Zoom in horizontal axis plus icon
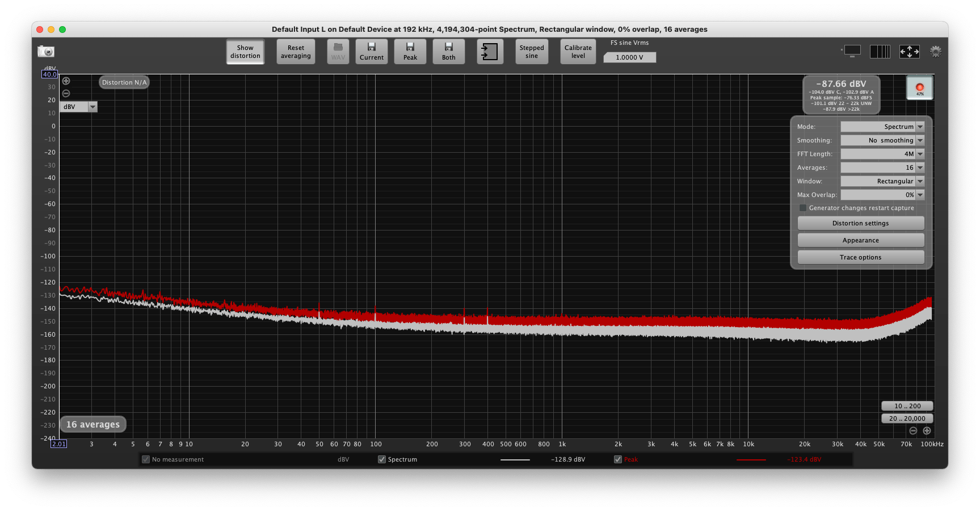The width and height of the screenshot is (980, 511). [927, 431]
